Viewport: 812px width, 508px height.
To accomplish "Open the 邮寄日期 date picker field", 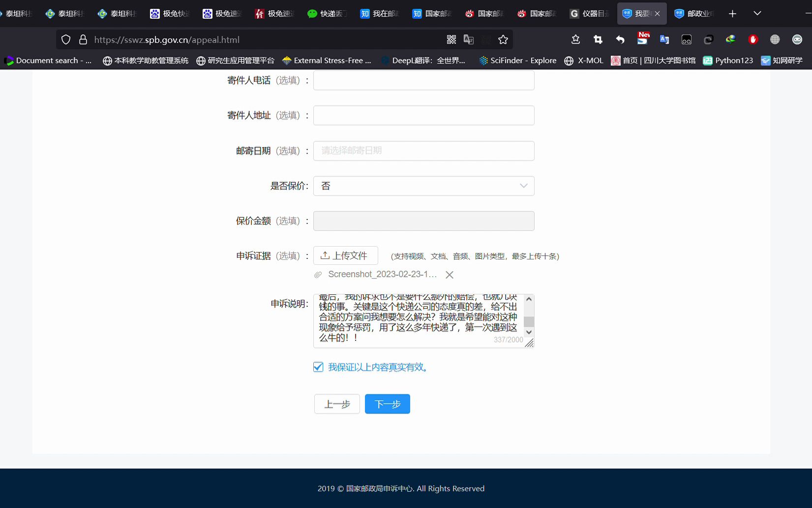I will click(x=424, y=151).
